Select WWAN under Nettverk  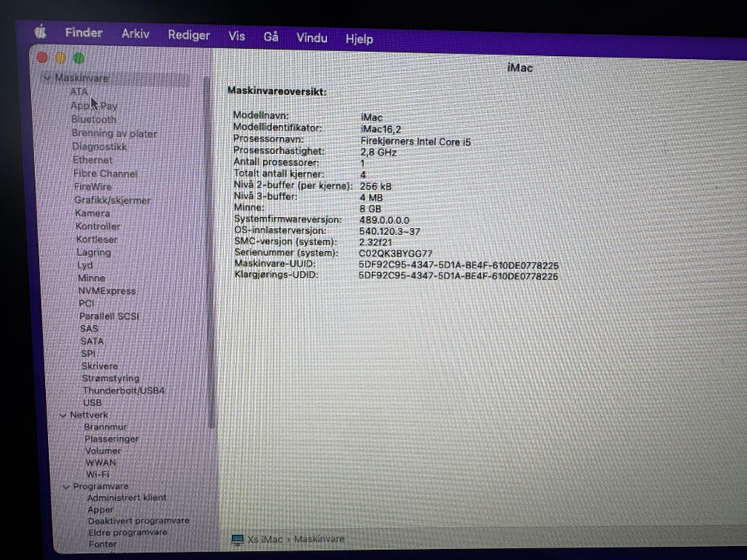(x=100, y=462)
